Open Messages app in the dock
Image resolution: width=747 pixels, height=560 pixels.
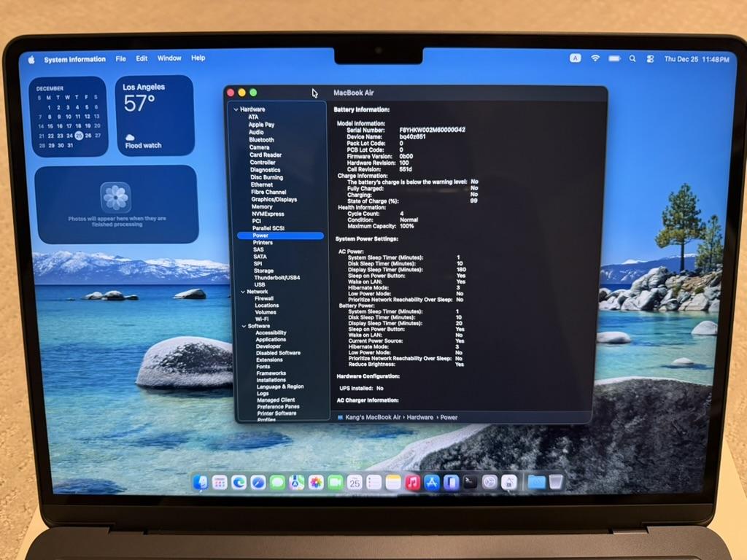coord(277,483)
